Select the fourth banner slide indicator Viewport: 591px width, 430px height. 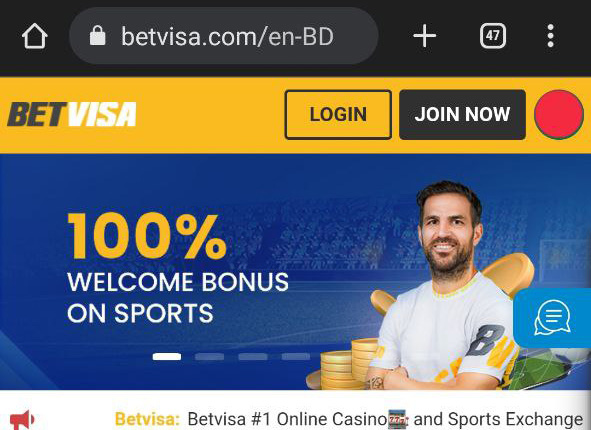click(x=296, y=357)
